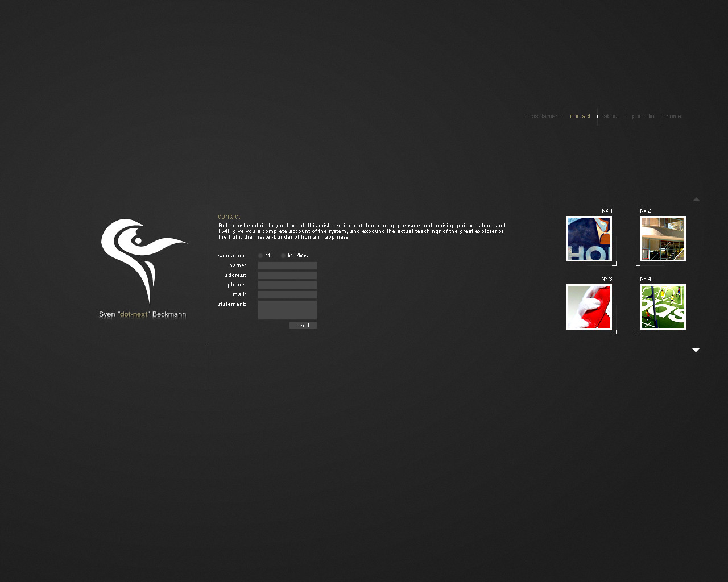Screen dimensions: 728x582
Task: Select the Mr. salutation radio button
Action: click(x=260, y=256)
